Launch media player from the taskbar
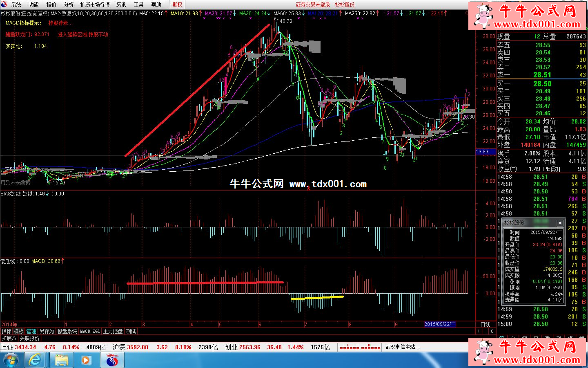The width and height of the screenshot is (588, 368). point(86,360)
